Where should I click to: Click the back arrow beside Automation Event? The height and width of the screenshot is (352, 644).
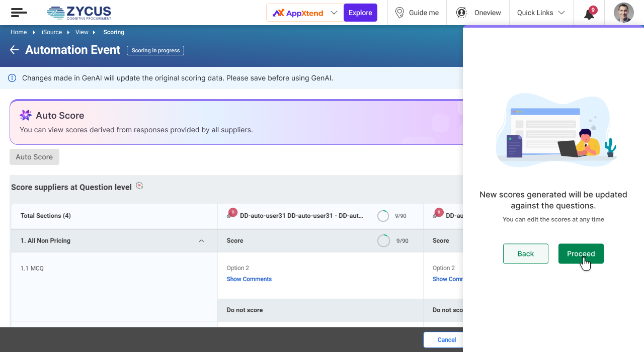(14, 50)
